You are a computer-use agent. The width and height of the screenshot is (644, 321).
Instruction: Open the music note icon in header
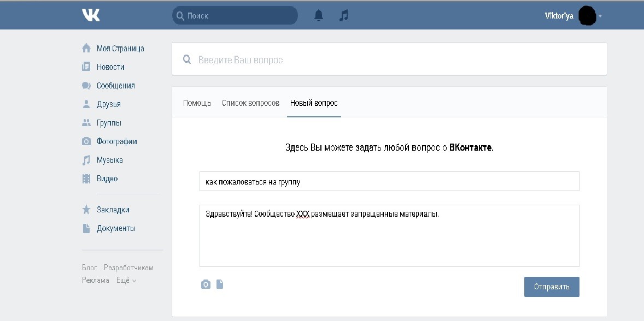(343, 16)
